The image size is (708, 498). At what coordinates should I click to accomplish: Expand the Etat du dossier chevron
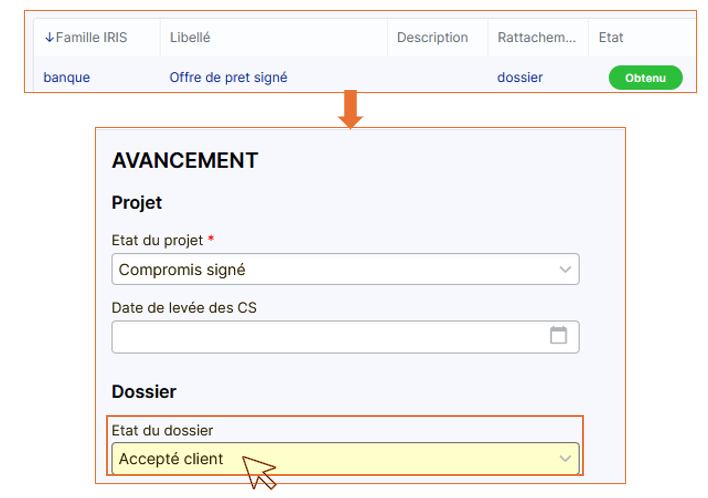[x=565, y=459]
